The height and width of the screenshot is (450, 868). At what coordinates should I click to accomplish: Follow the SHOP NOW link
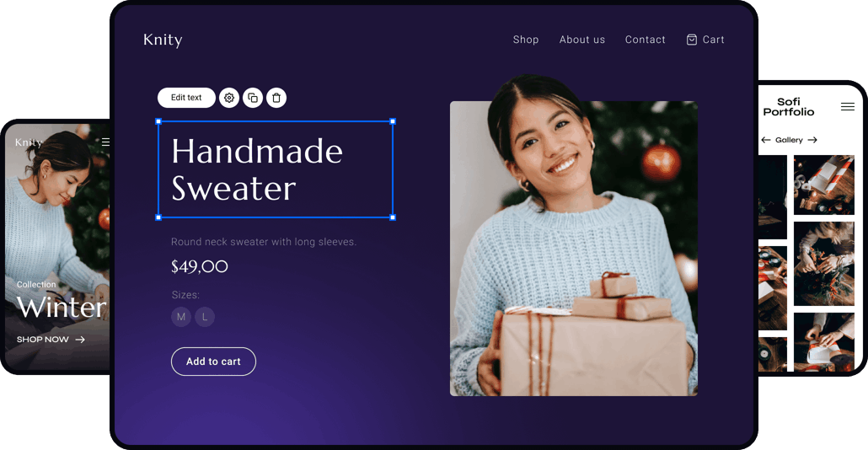[x=51, y=340]
